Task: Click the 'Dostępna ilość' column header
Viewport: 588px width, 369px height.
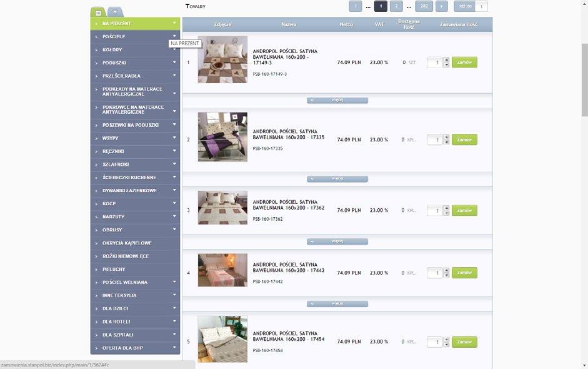Action: 409,24
